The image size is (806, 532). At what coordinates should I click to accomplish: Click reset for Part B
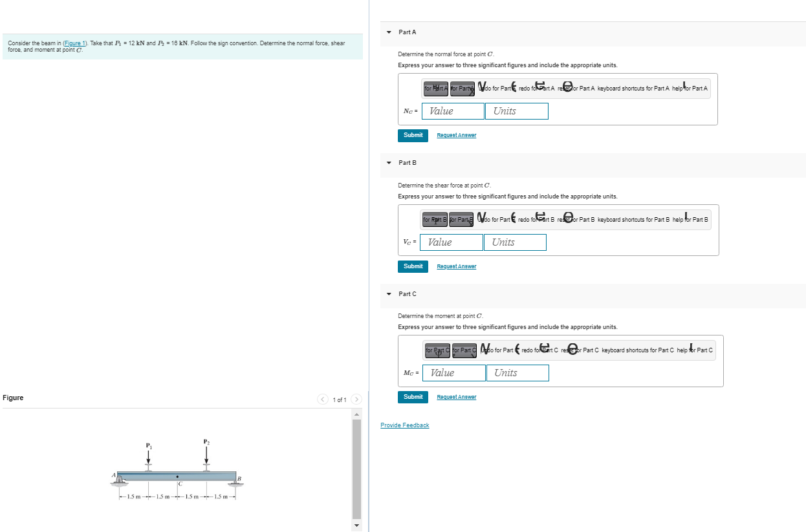576,219
